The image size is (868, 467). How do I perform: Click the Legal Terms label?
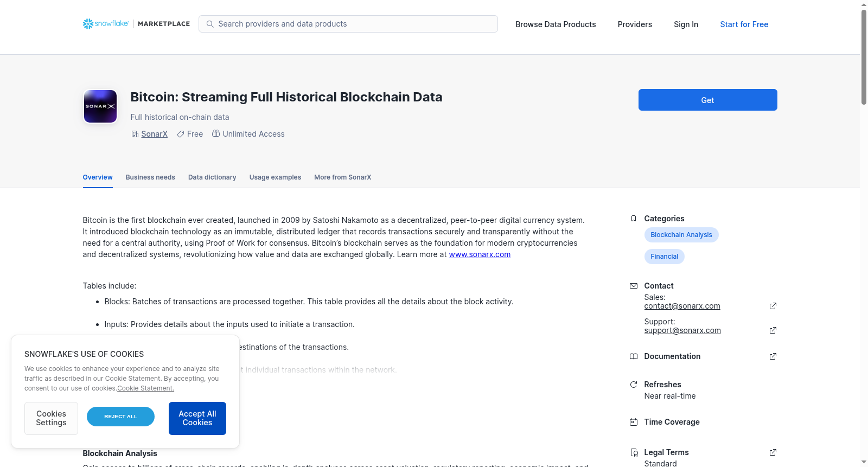(x=666, y=452)
